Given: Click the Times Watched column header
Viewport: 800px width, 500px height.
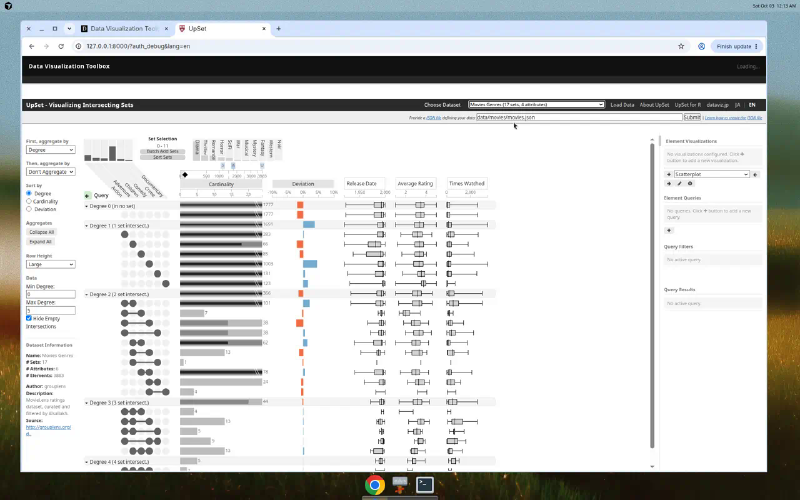Looking at the screenshot, I should 467,183.
